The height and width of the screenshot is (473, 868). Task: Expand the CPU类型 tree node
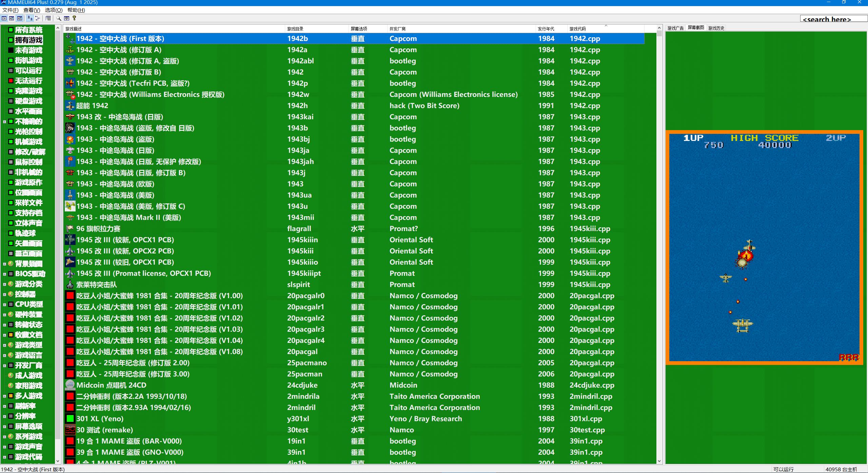click(x=4, y=305)
